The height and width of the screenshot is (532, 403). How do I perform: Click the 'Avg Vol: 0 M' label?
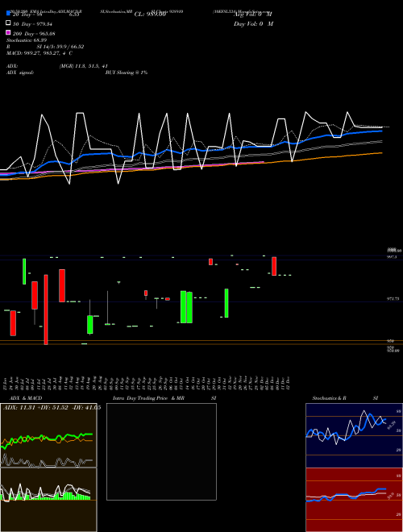[x=253, y=15]
